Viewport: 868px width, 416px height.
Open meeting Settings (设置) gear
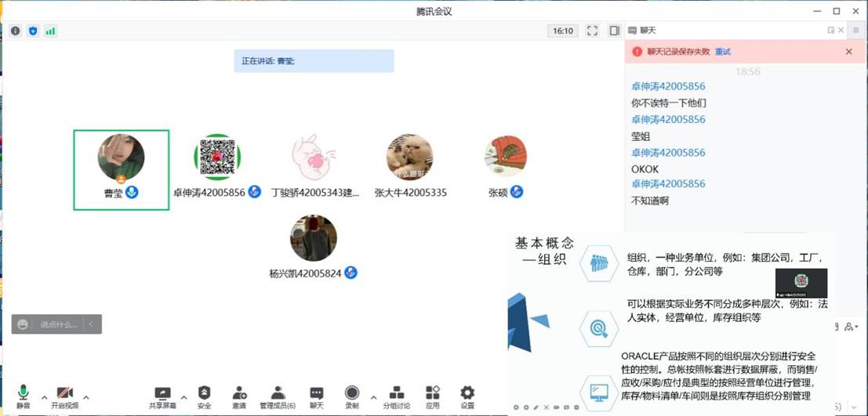click(x=467, y=396)
